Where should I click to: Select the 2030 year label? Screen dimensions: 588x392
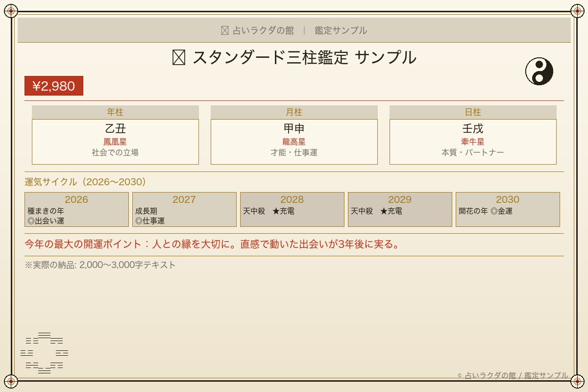click(508, 199)
